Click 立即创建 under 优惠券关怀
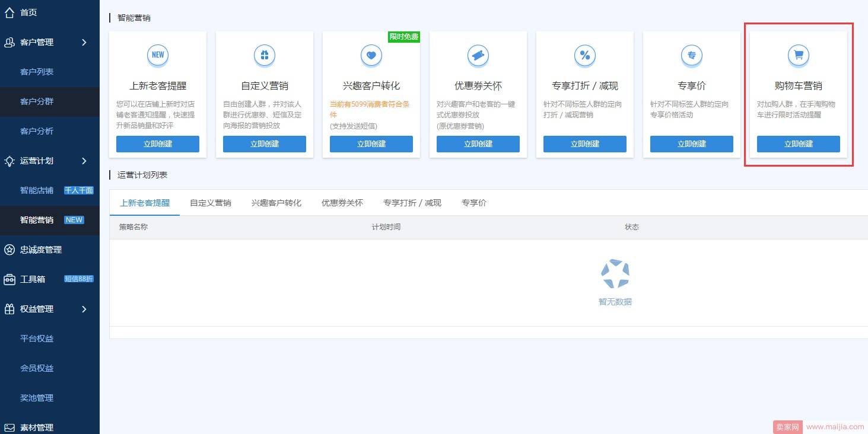The width and height of the screenshot is (868, 434). pos(478,144)
